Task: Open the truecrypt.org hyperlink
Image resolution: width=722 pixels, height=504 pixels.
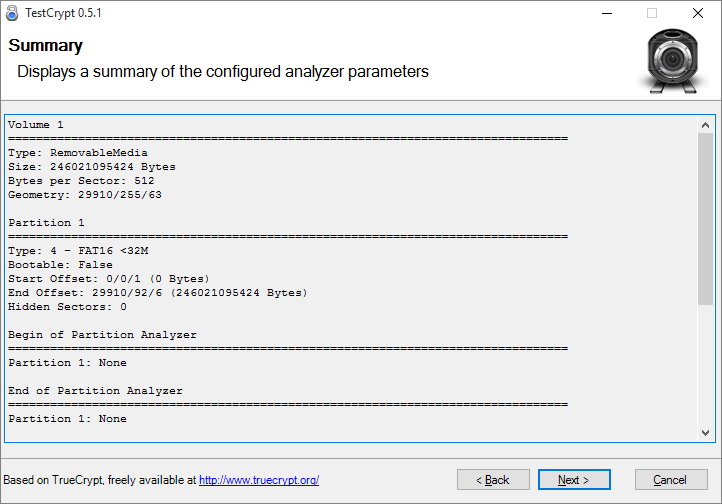Action: point(259,480)
